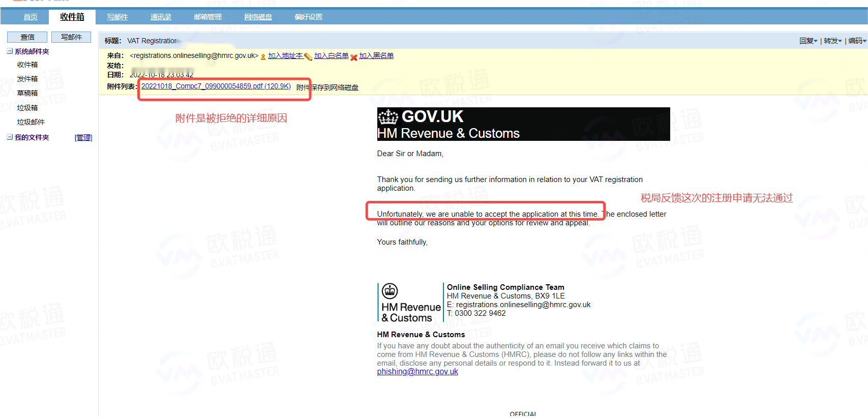Click the phone number T: 0300 322 9462
868x418 pixels.
coord(476,313)
